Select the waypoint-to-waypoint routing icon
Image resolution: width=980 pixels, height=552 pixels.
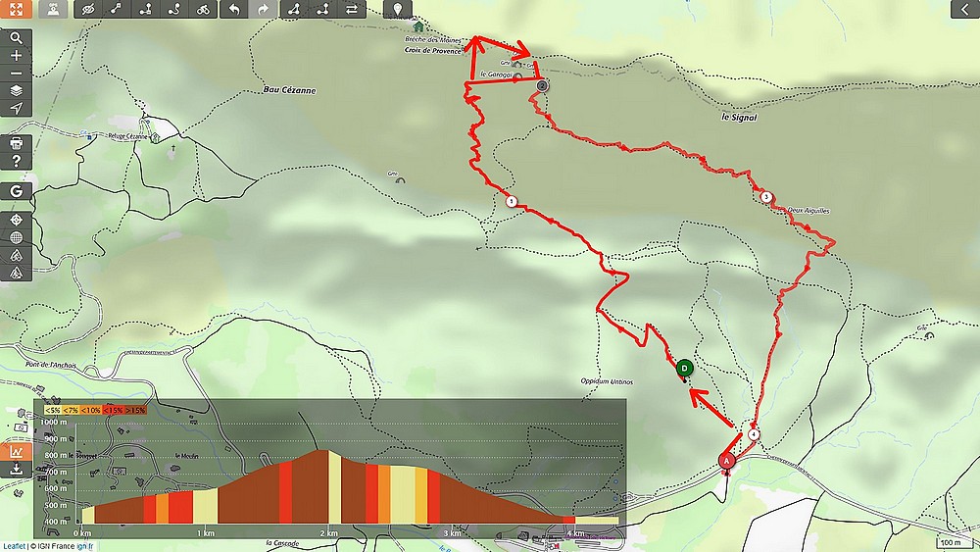pos(146,9)
